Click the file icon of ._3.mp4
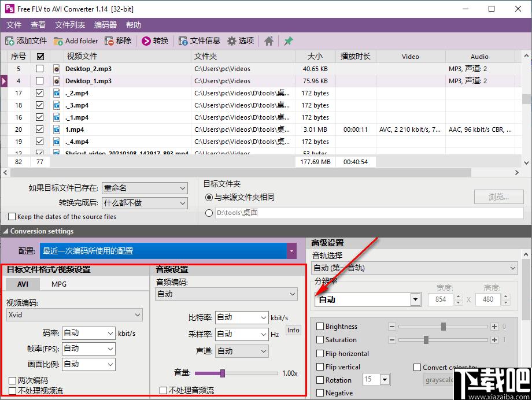Screen dimensions: 532x400 pyautogui.click(x=57, y=105)
